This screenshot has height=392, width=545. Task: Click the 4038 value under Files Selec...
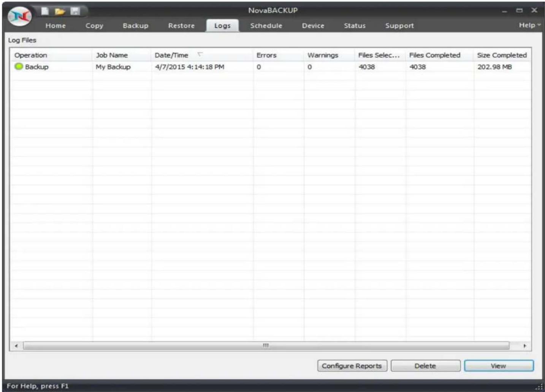coord(367,67)
